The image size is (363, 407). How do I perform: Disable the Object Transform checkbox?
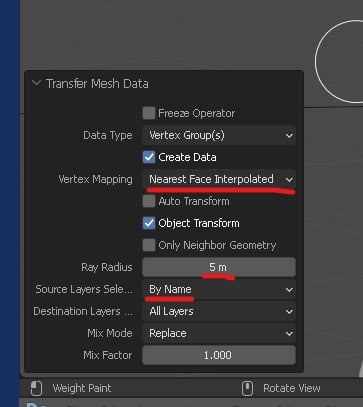149,223
